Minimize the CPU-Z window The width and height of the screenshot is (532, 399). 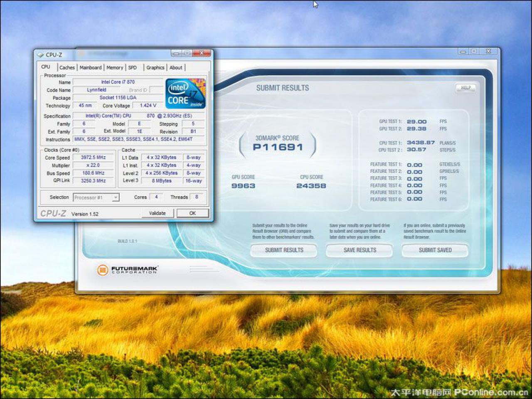pos(176,53)
